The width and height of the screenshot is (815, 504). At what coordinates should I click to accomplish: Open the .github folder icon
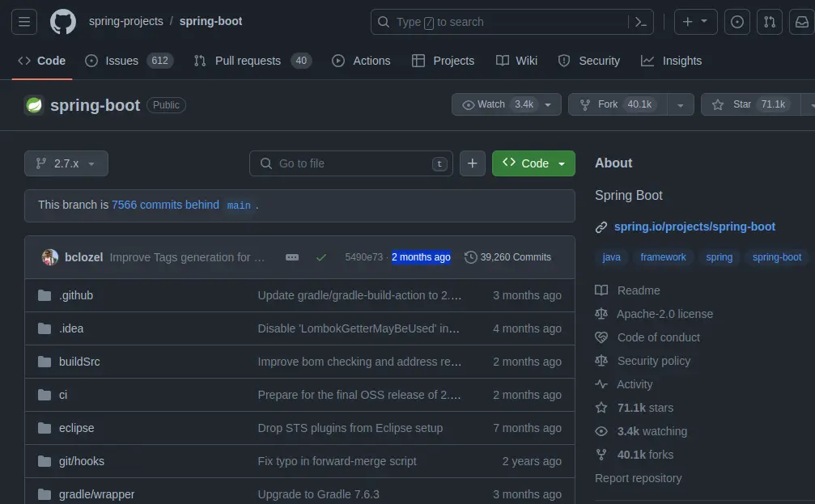point(45,295)
